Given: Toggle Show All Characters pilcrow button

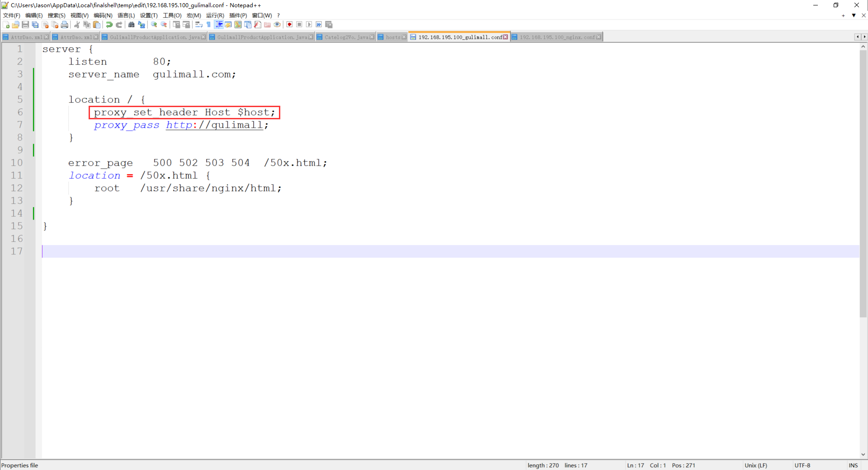Looking at the screenshot, I should click(x=208, y=25).
